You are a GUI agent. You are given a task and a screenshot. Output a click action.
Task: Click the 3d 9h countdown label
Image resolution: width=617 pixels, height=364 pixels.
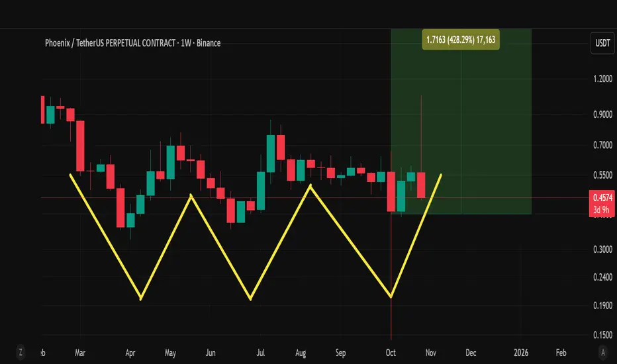pyautogui.click(x=602, y=210)
